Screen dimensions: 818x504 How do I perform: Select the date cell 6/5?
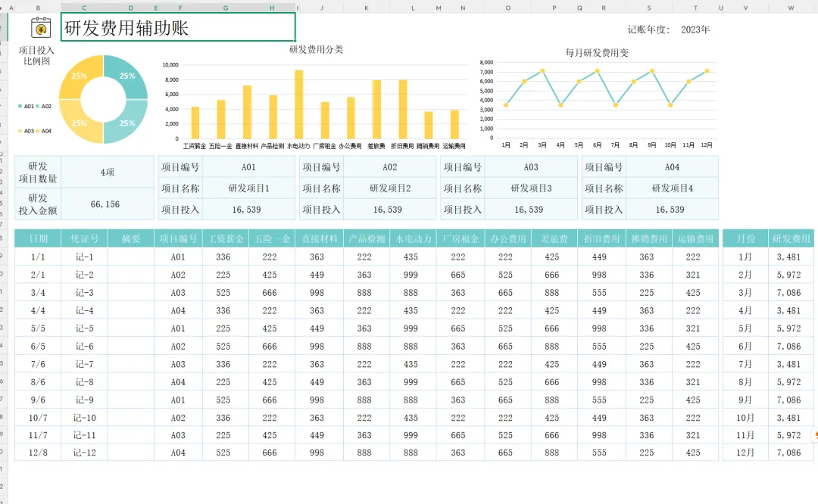pyautogui.click(x=38, y=347)
